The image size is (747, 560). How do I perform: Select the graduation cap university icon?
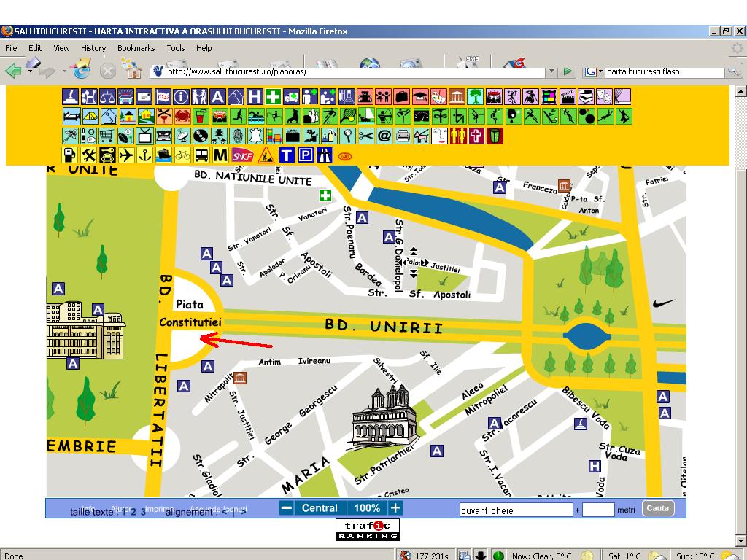[x=420, y=97]
